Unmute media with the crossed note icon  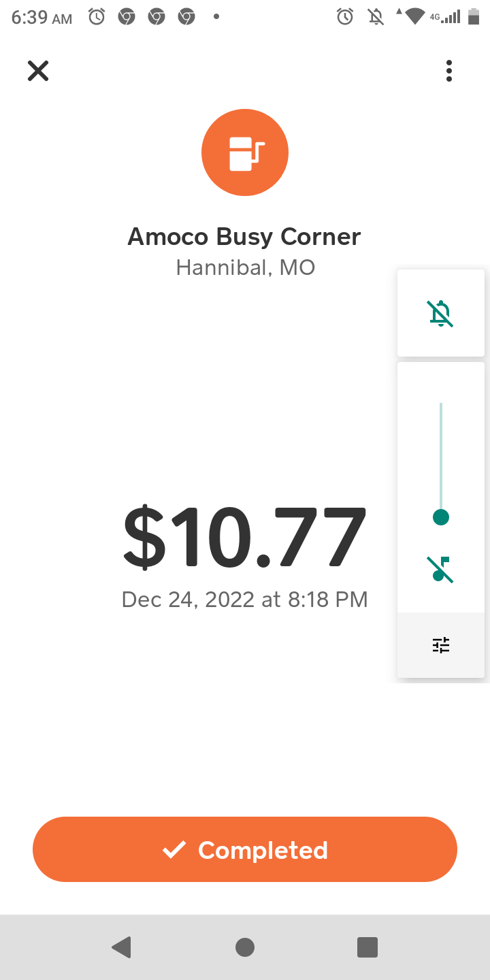pos(441,569)
